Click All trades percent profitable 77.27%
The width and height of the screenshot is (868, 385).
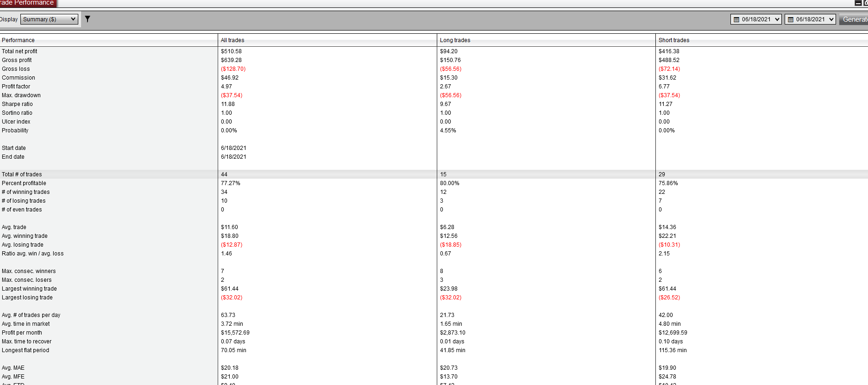[x=230, y=183]
